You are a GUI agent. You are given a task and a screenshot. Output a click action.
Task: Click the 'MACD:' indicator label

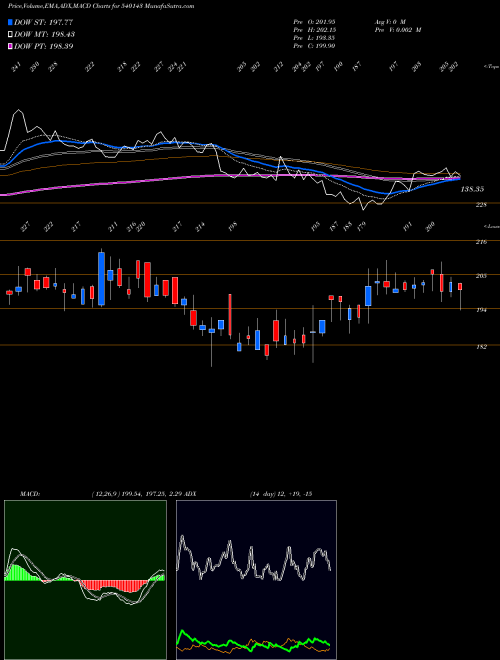[x=30, y=494]
